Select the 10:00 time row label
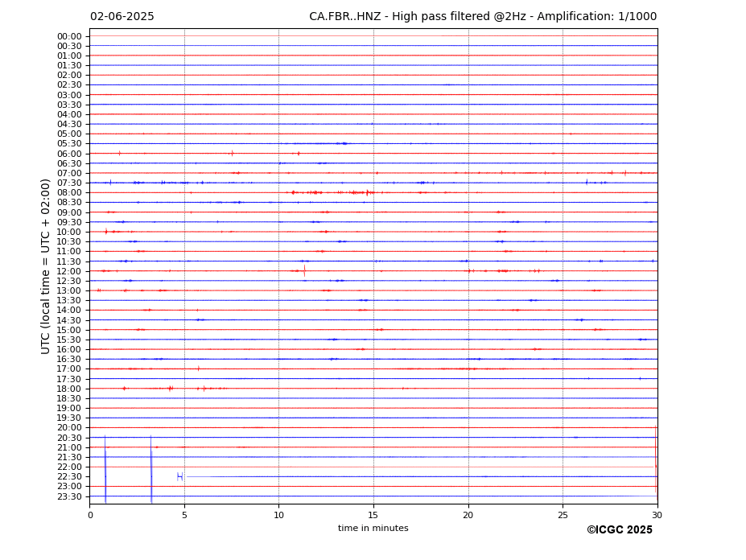The image size is (746, 560). tap(69, 232)
